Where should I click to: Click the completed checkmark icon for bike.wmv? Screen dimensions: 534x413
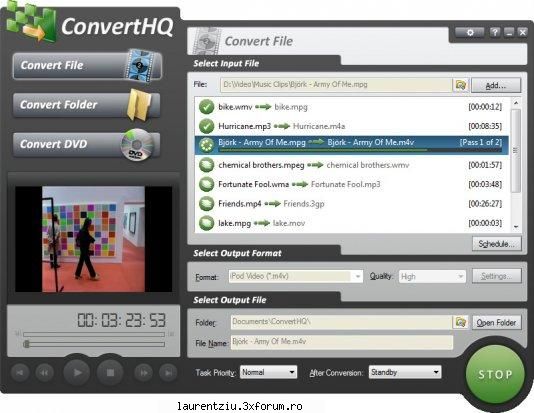pos(206,107)
